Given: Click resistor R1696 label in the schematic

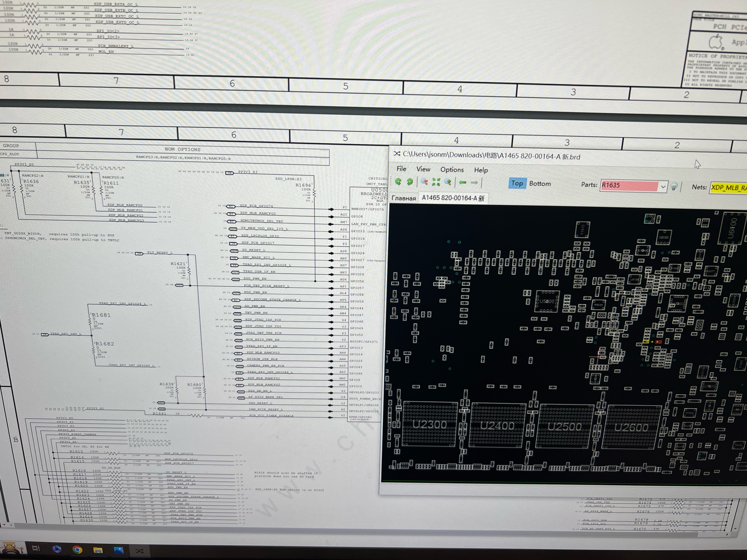Looking at the screenshot, I should [303, 185].
